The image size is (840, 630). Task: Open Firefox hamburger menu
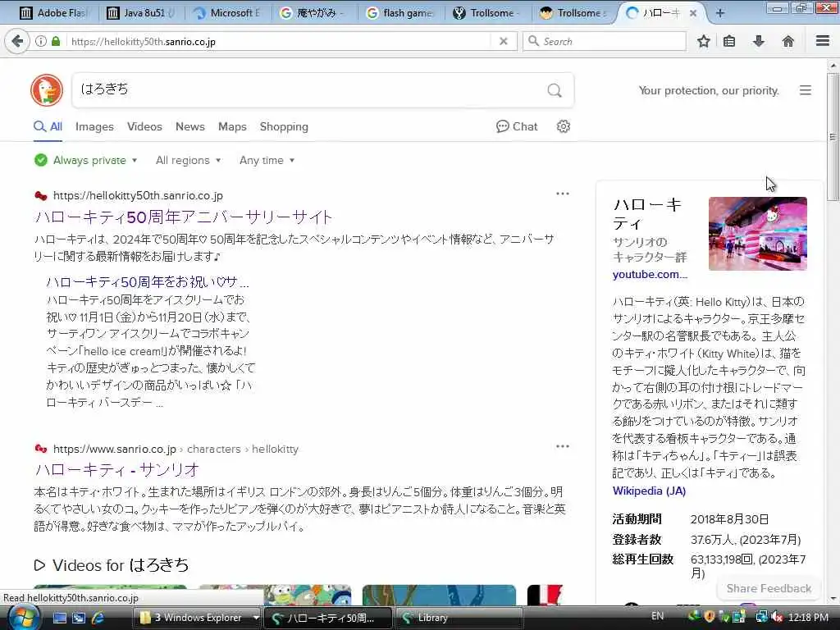pos(823,41)
